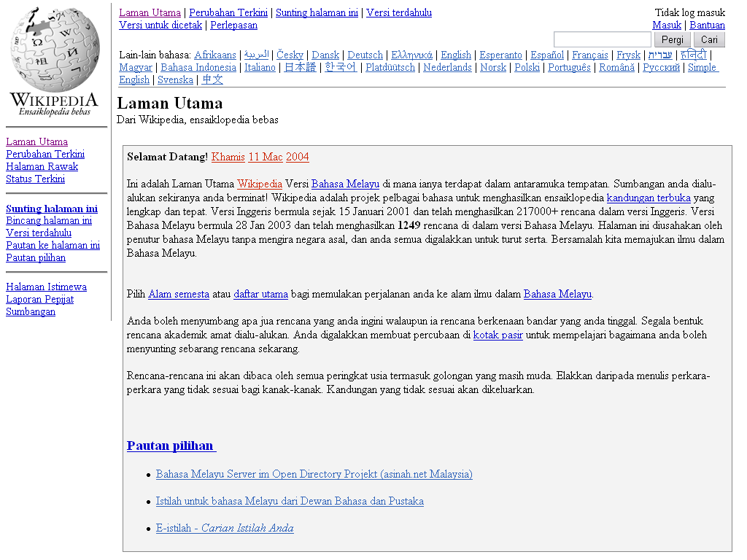Click the red Wikipedia article link
Screen dimensions: 747x560
click(260, 184)
